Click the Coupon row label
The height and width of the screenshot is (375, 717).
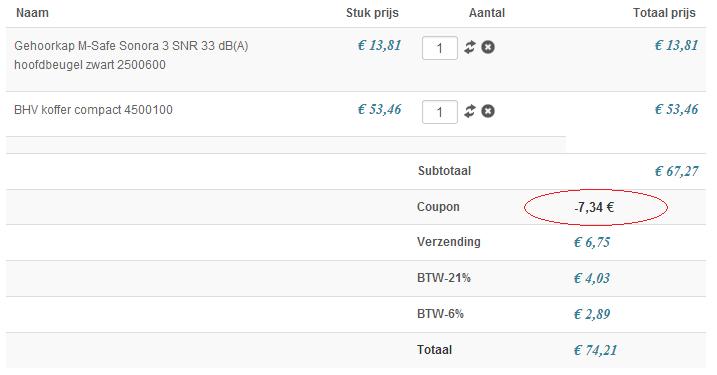pyautogui.click(x=438, y=207)
